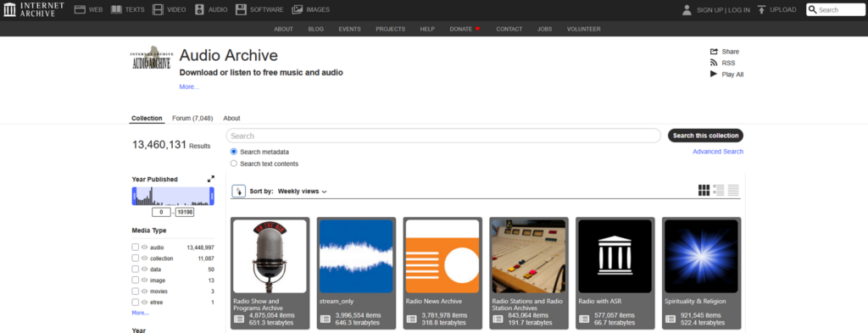Click the right year range slider handle
Screen dimensions: 868x333
coord(212,196)
